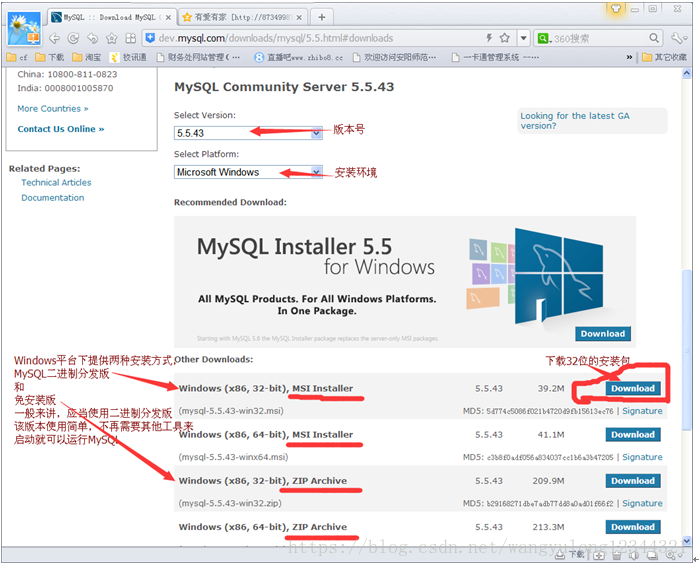Click the browser back arrow icon

pos(54,38)
